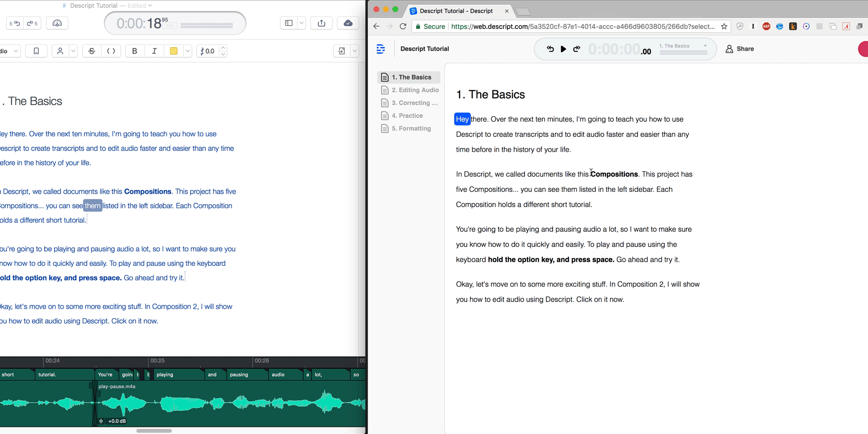This screenshot has height=434, width=868.
Task: Click the cloud sync status icon
Action: point(348,23)
